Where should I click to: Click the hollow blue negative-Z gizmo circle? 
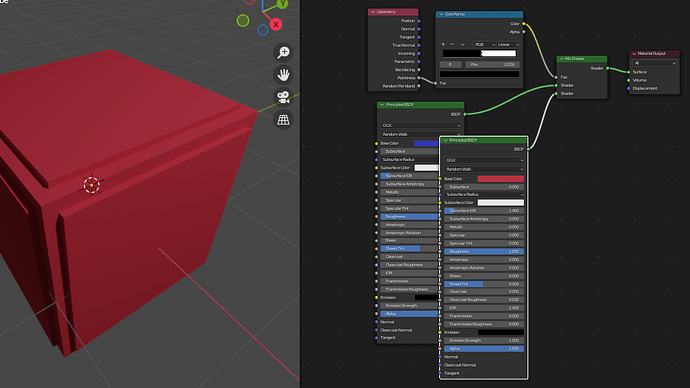coord(263,30)
